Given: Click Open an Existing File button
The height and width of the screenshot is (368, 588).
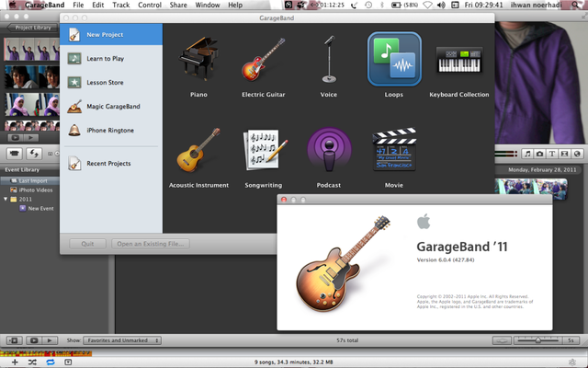Looking at the screenshot, I should [x=151, y=244].
